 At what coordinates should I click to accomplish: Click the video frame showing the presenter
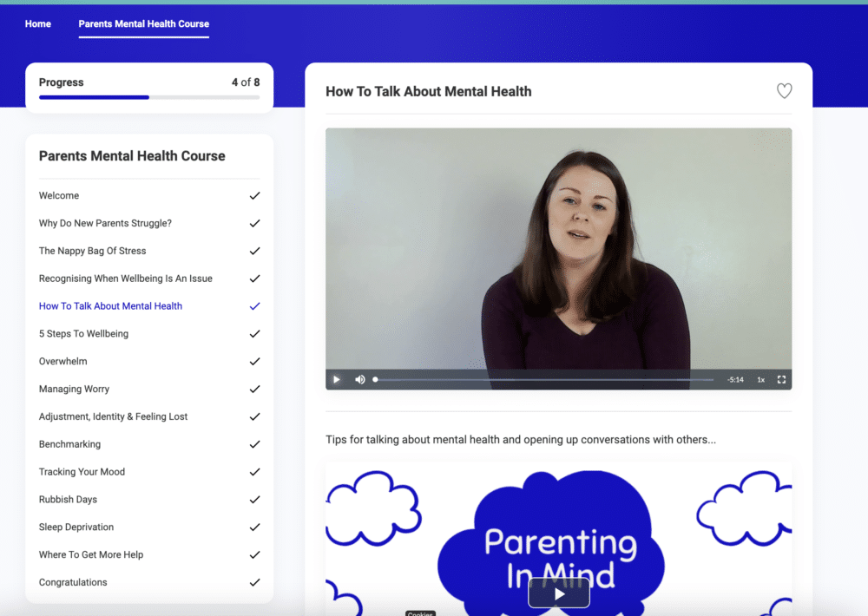(x=558, y=249)
